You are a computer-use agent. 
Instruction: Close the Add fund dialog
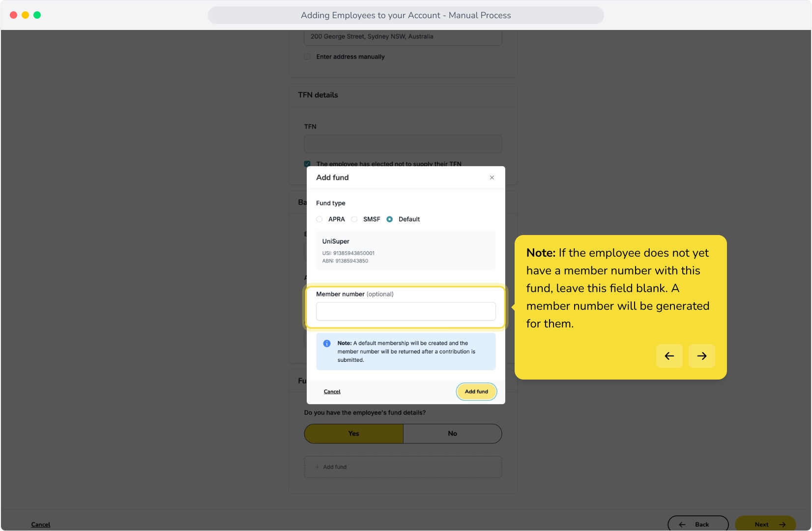click(x=492, y=177)
